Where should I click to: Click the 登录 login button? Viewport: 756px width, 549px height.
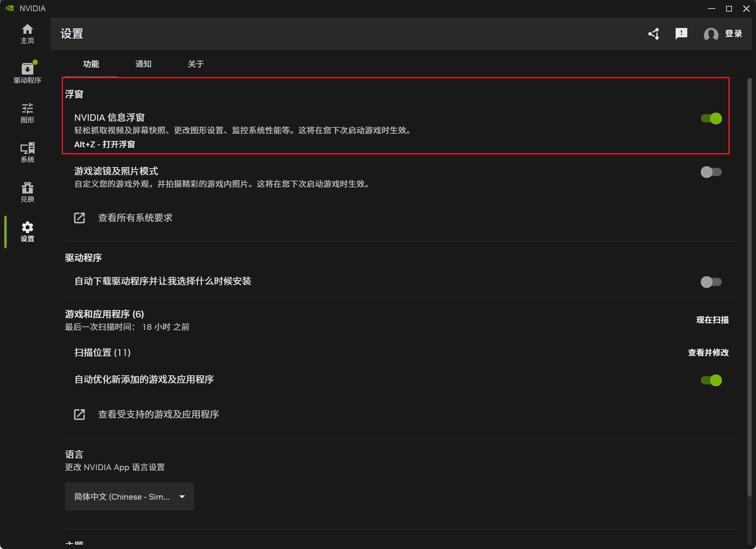(x=733, y=34)
